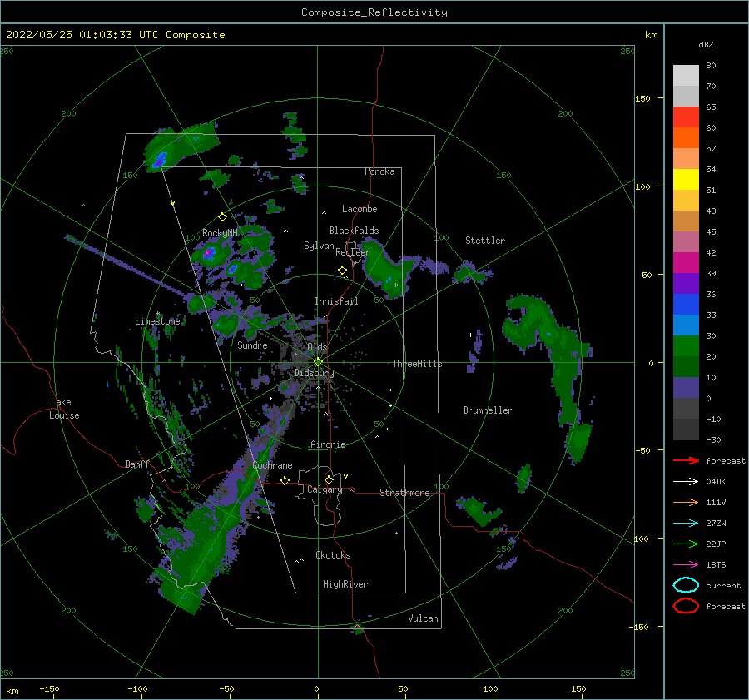Click the Cochrane label
Image resolution: width=749 pixels, height=700 pixels.
point(272,465)
